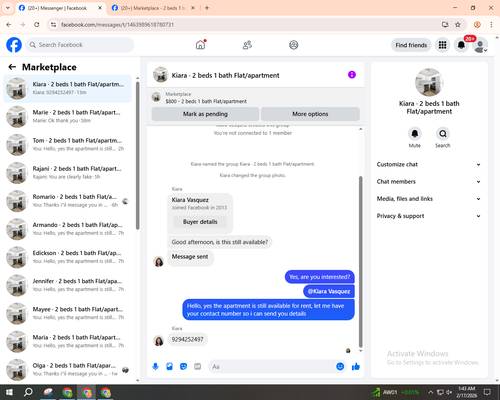The image size is (500, 400).
Task: Search in conversation with the magnifier icon
Action: coord(443,134)
